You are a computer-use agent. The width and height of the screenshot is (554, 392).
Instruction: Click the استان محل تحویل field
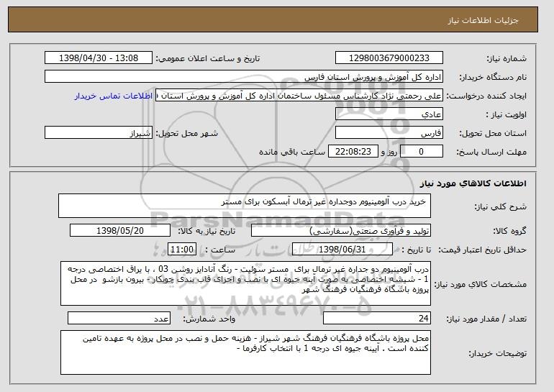[389, 133]
